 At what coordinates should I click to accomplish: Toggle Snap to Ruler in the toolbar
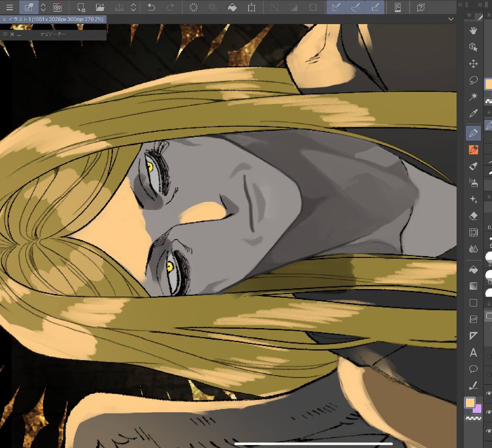[336, 7]
